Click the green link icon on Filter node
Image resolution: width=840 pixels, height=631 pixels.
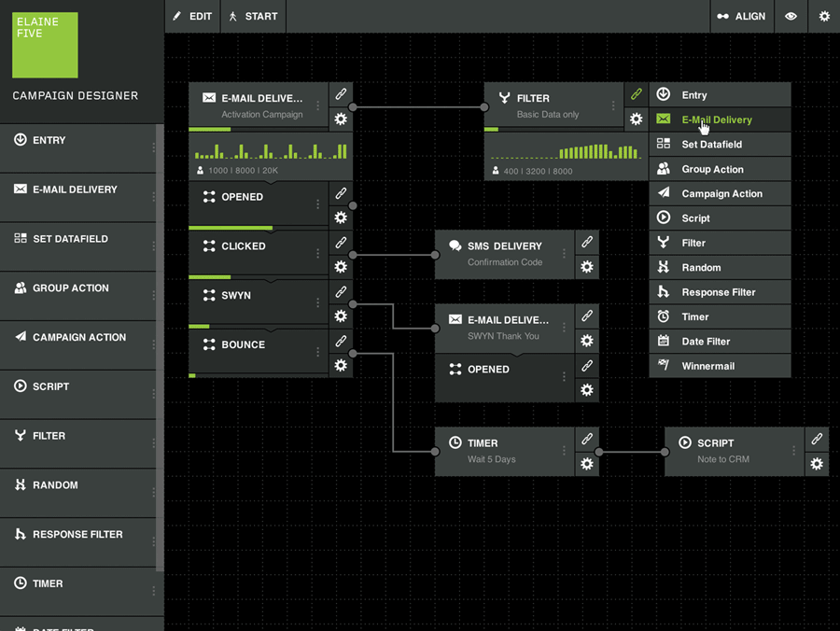point(636,94)
